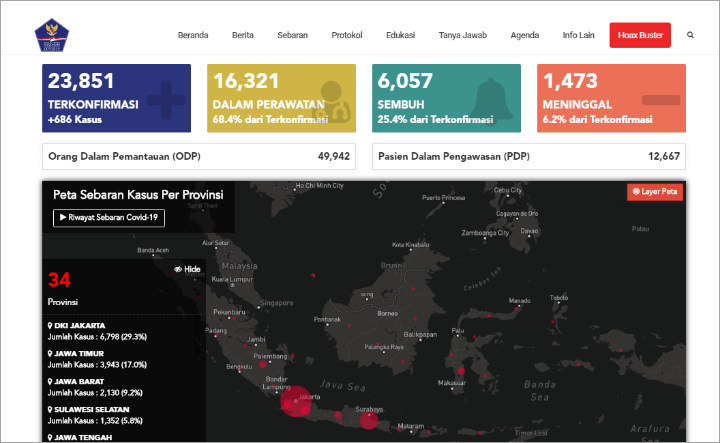Image resolution: width=720 pixels, height=443 pixels.
Task: Go to the Berita menu
Action: click(242, 35)
